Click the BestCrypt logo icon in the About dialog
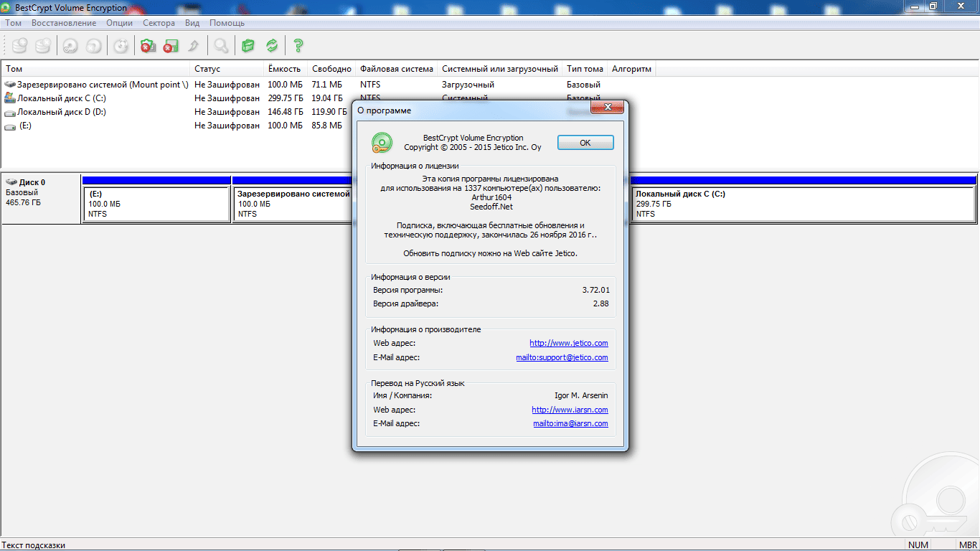 (382, 143)
